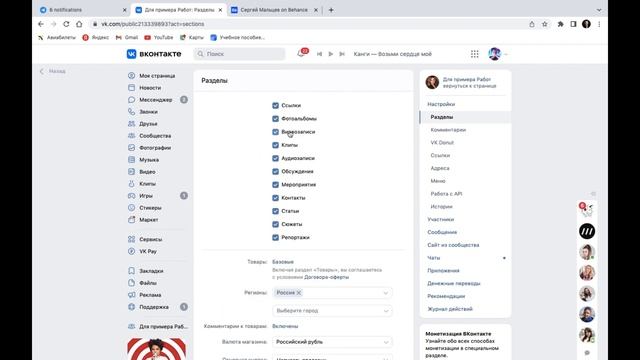Open the VK services grid icon
The image size is (640, 360).
pos(474,54)
